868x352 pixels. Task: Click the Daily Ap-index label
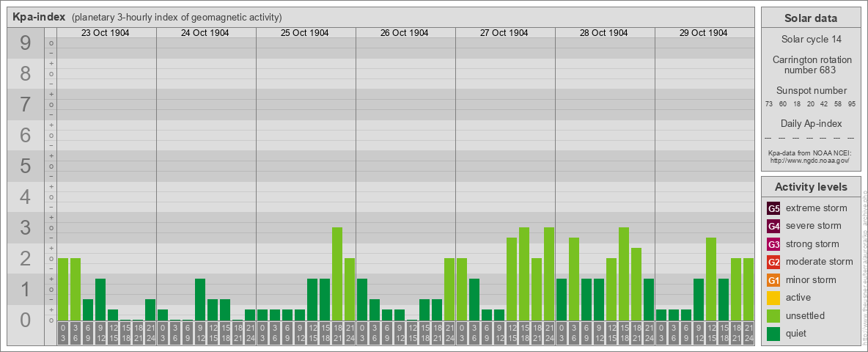click(811, 123)
